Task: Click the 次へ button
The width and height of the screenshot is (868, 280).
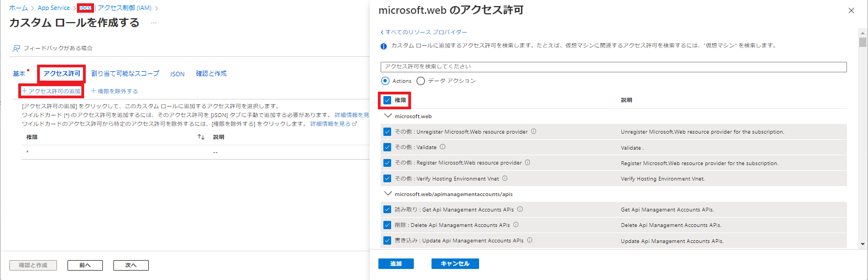Action: click(x=131, y=265)
